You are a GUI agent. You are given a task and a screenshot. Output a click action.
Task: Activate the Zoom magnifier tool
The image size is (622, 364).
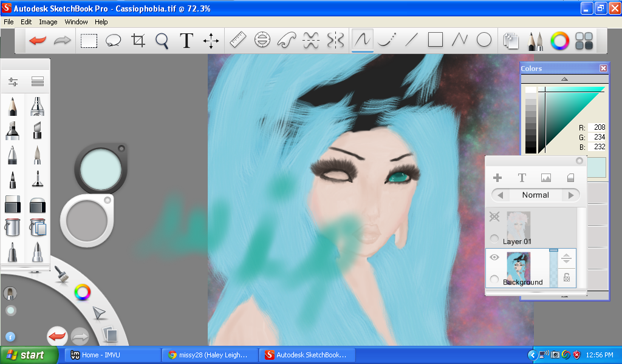162,41
